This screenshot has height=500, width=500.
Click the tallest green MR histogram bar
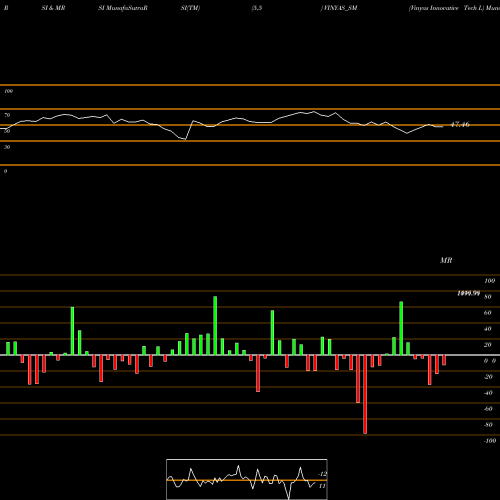(x=215, y=326)
